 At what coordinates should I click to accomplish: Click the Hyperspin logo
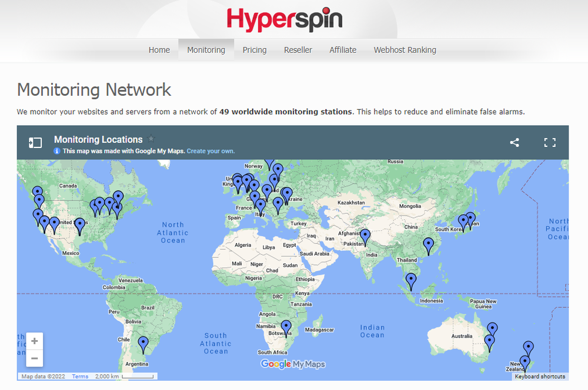tap(285, 19)
